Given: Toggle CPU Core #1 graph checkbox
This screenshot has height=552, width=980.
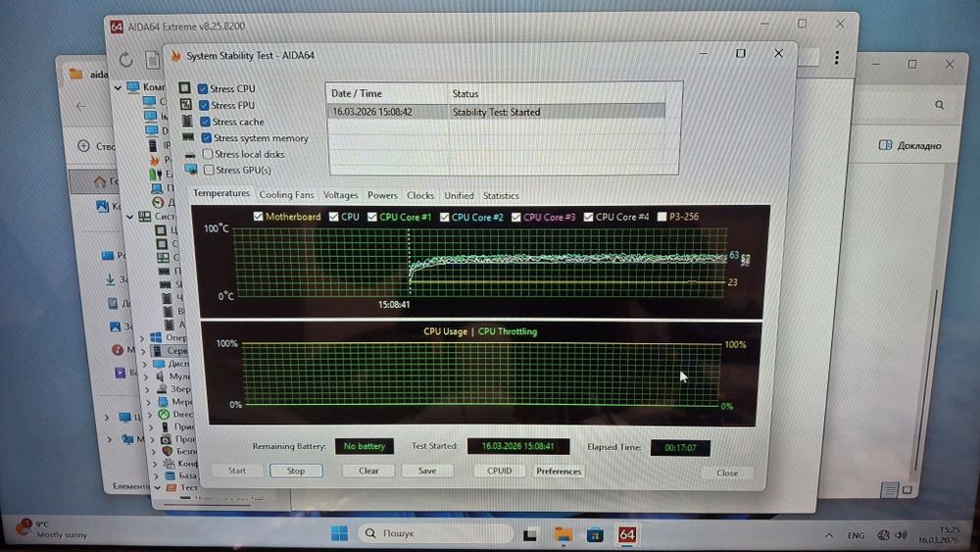Looking at the screenshot, I should click(x=371, y=217).
